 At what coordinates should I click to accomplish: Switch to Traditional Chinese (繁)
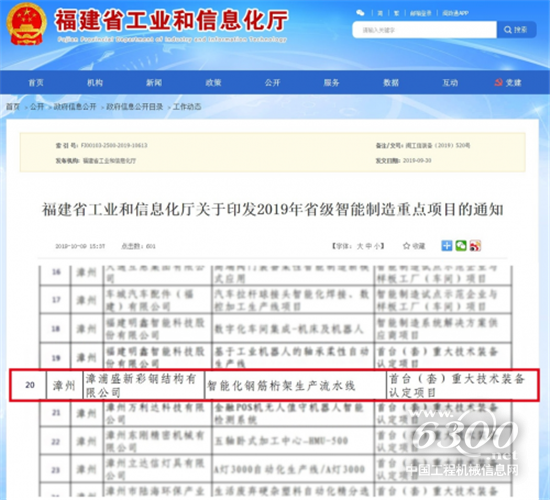(x=396, y=13)
